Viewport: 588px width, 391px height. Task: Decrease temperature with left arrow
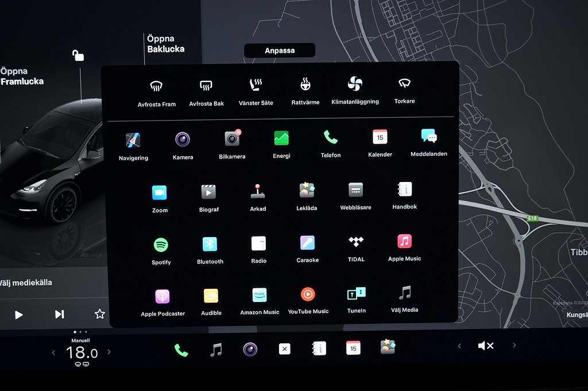coord(54,353)
